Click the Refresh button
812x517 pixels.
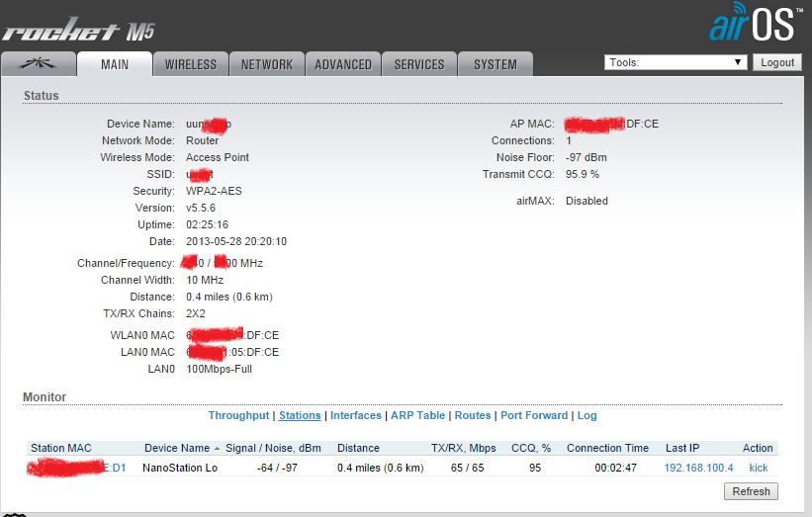(x=751, y=491)
